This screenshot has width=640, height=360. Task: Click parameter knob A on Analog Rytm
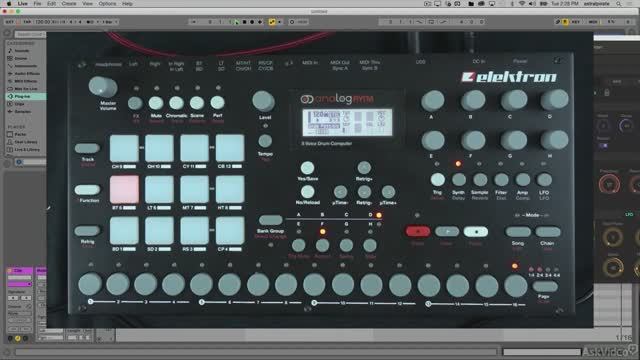pos(433,100)
